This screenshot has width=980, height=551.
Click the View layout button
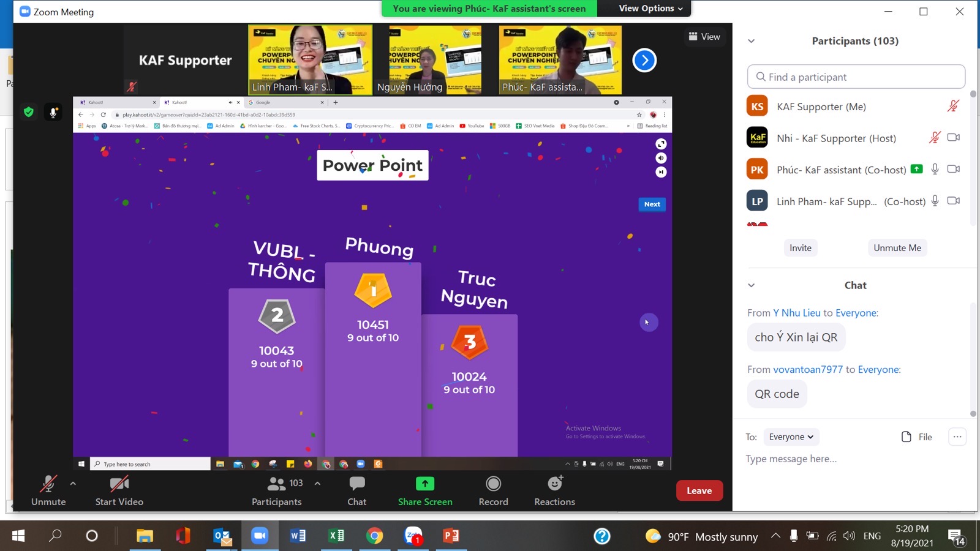click(704, 37)
